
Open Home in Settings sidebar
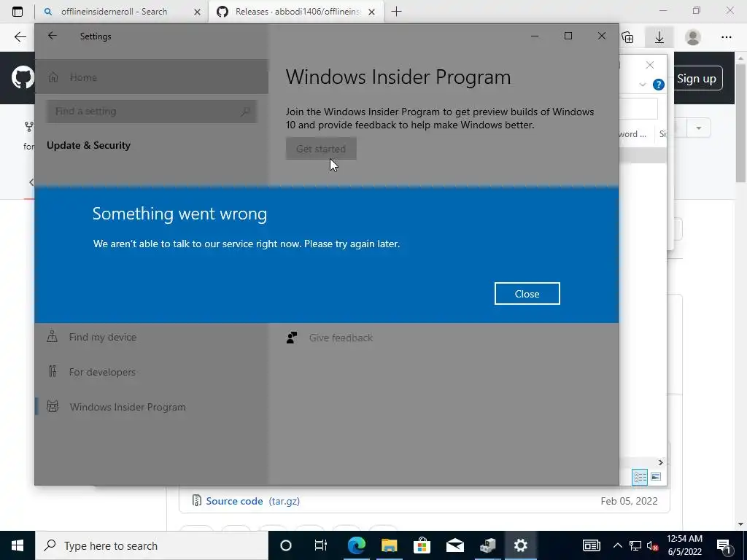(x=152, y=77)
